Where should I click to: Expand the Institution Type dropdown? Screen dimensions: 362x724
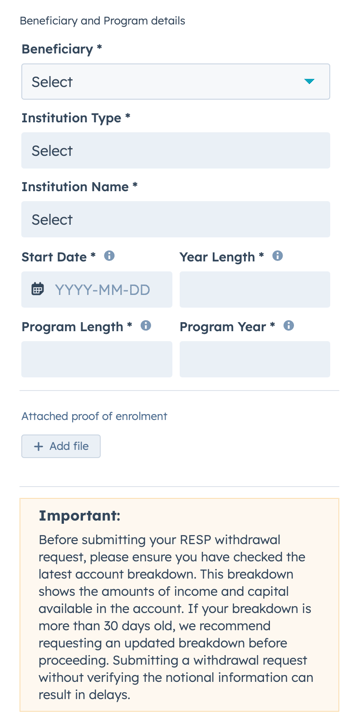point(175,151)
